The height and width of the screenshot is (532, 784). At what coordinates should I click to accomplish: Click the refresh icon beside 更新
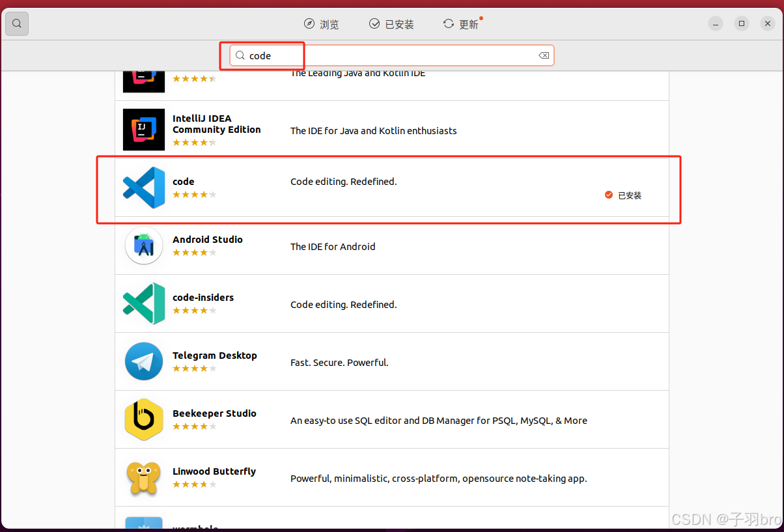click(449, 24)
